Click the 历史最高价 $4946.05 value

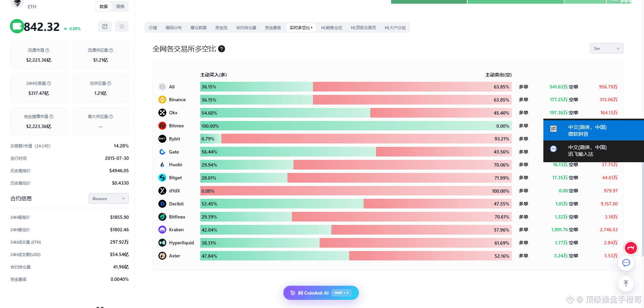[x=119, y=171]
